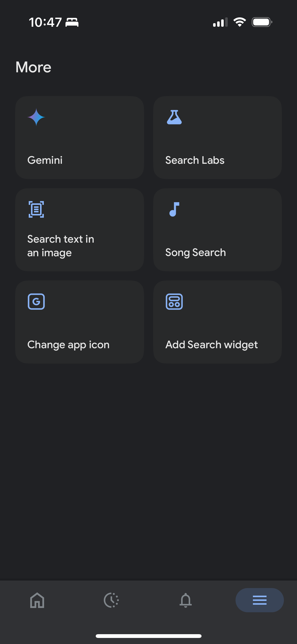Open the notifications bell tab
This screenshot has width=297, height=644.
[x=186, y=600]
